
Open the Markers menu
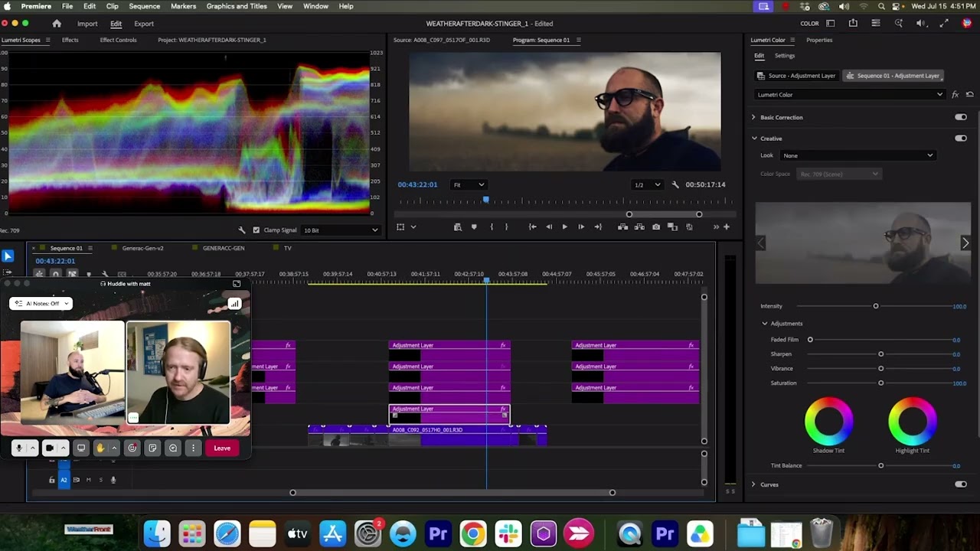(x=183, y=6)
